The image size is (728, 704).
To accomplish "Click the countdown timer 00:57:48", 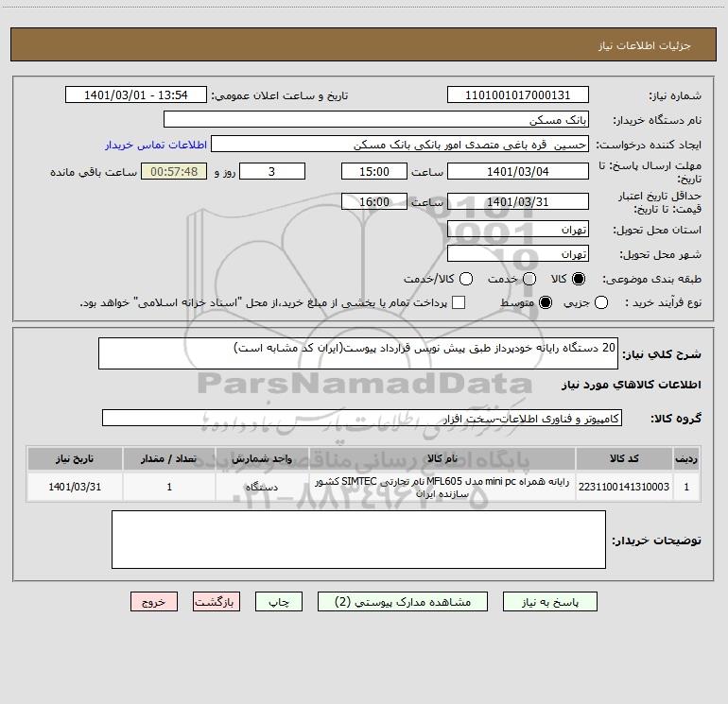I will 174,171.
